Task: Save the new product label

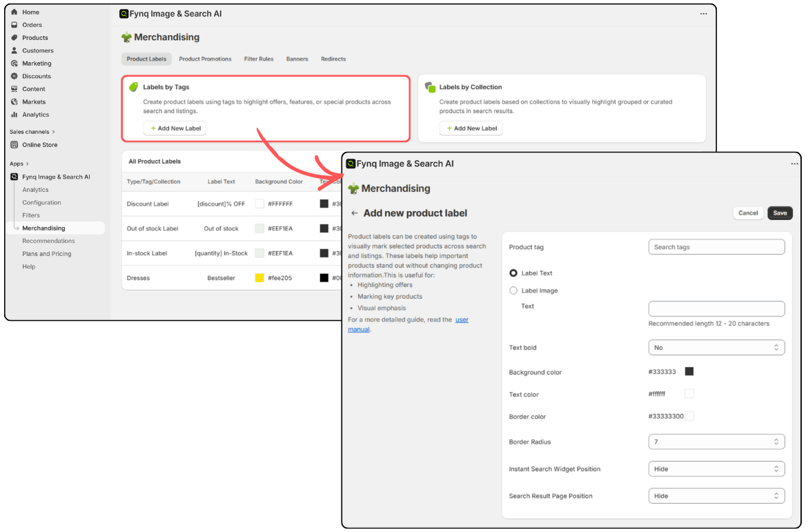Action: 780,213
